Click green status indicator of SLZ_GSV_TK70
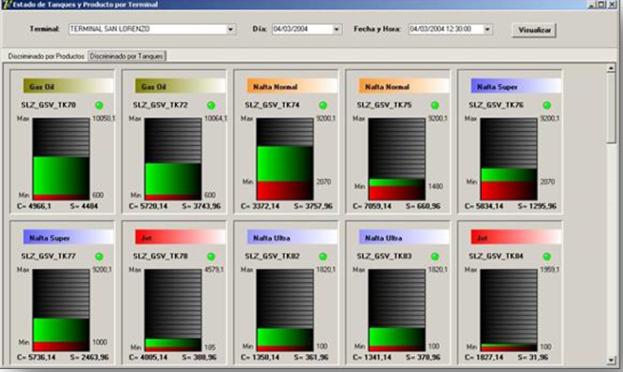Image resolution: width=623 pixels, height=372 pixels. point(99,105)
